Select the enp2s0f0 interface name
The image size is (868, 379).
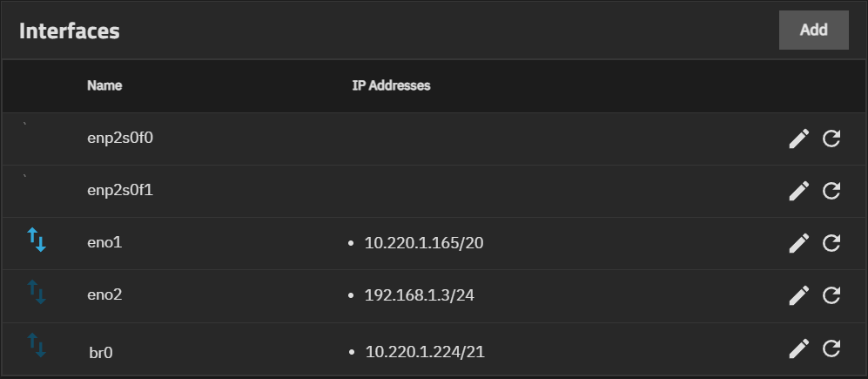pyautogui.click(x=120, y=138)
